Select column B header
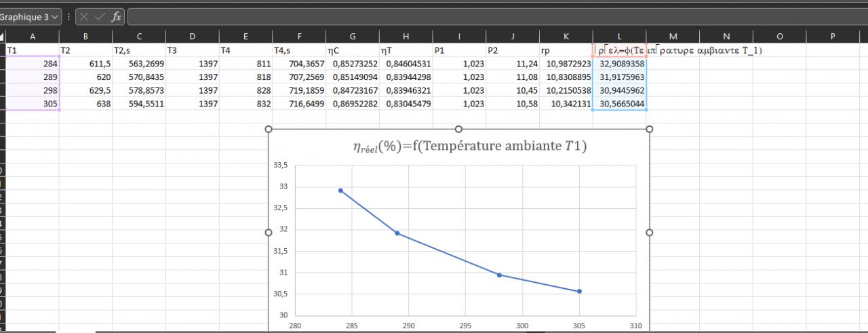868x333 pixels. (x=85, y=37)
